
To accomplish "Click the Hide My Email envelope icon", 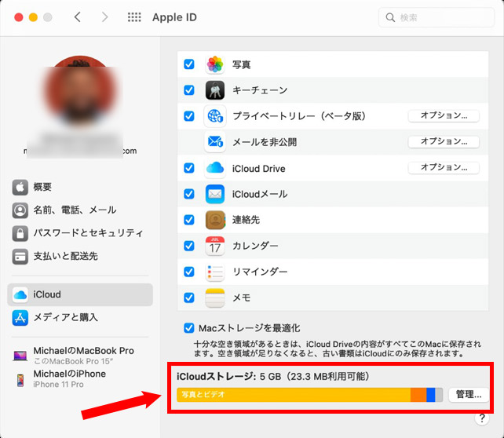I will [x=215, y=142].
